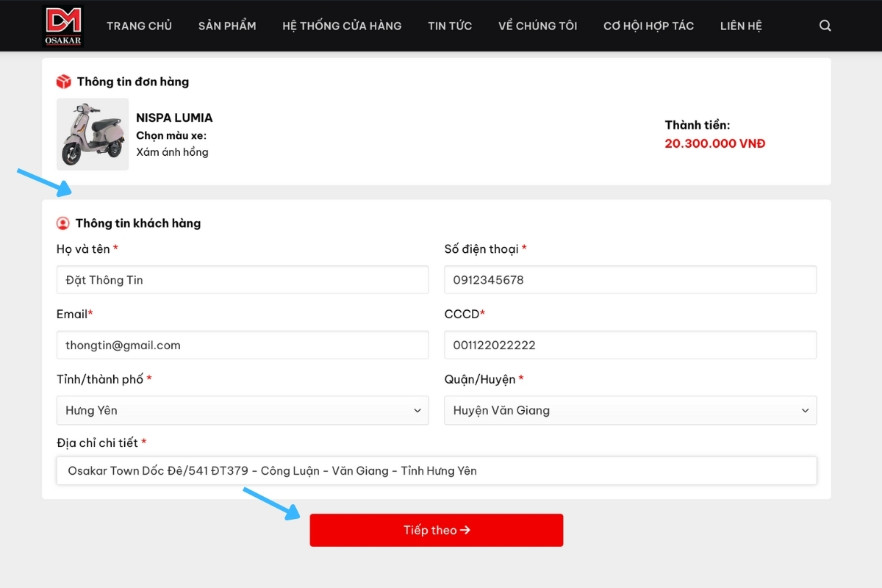Click the DM Osakar logo
Image resolution: width=882 pixels, height=588 pixels.
click(64, 26)
